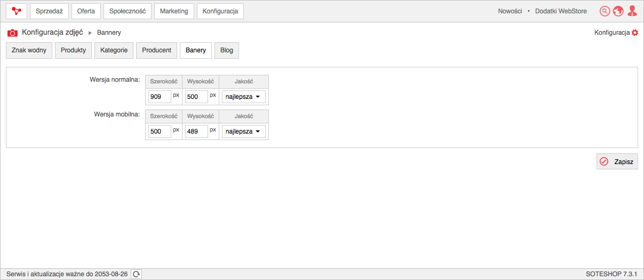Click the SOTESHOP logo home icon

point(17,11)
